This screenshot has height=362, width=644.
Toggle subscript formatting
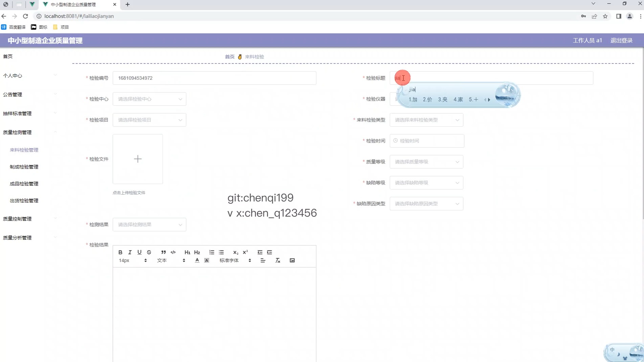[x=235, y=252]
